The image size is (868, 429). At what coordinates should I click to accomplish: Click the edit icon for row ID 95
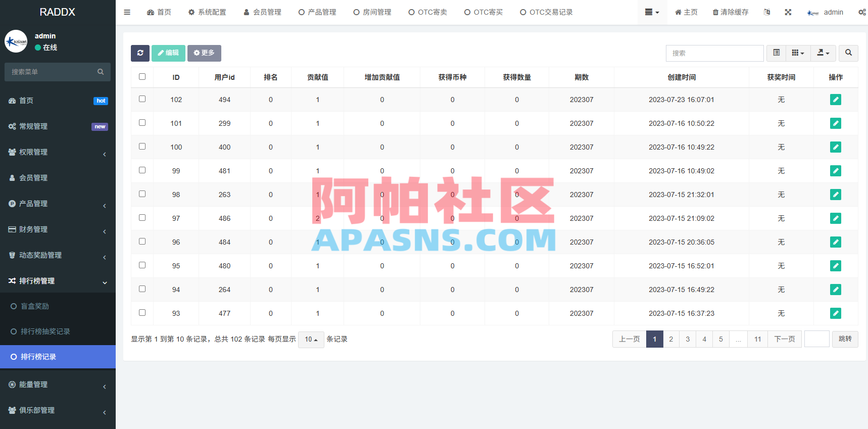pos(836,266)
